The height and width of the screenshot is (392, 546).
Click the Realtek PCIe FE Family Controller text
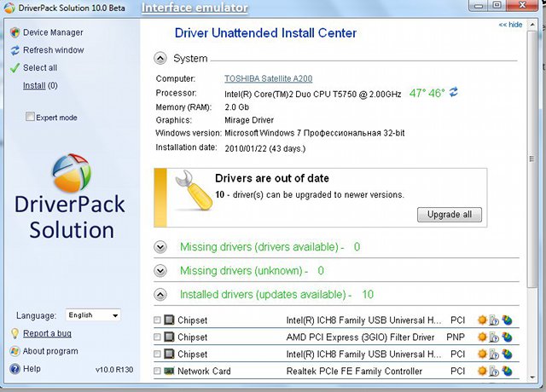click(x=354, y=372)
